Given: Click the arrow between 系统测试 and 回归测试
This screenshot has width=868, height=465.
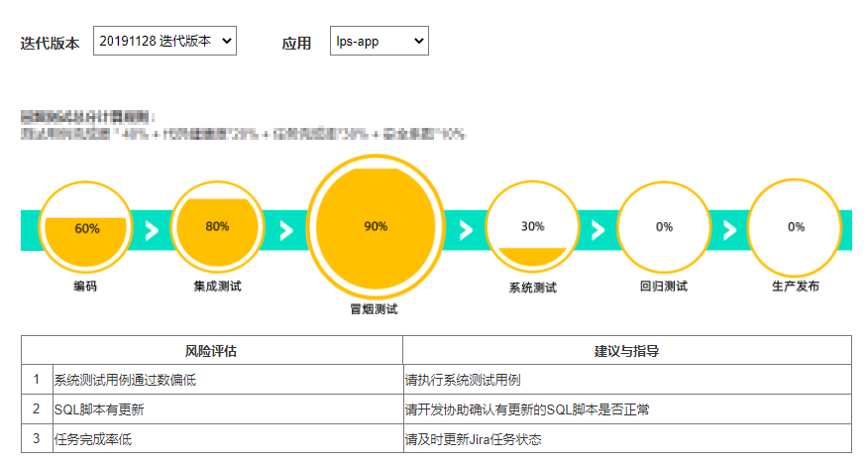Looking at the screenshot, I should coord(597,230).
